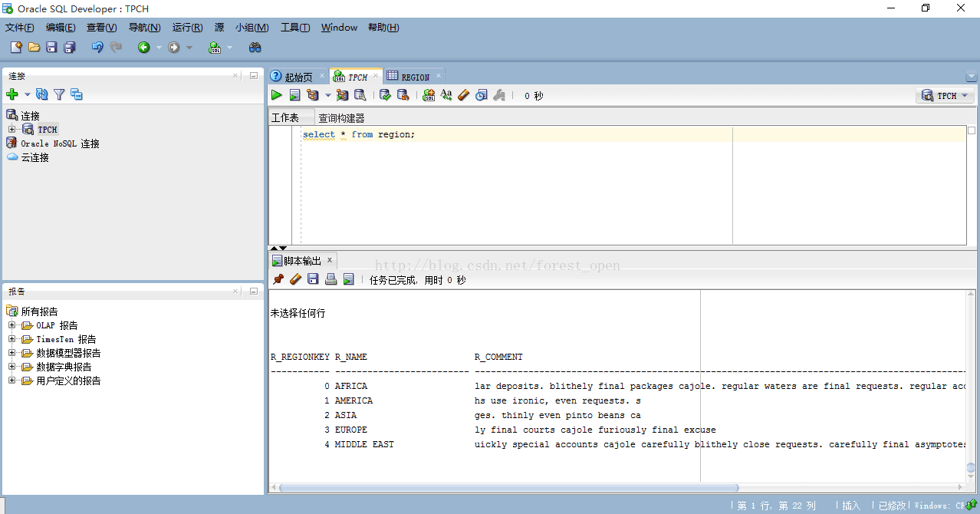Screen dimensions: 980x514
Task: Open dropdown arrow next to New Connection plus
Action: point(28,94)
